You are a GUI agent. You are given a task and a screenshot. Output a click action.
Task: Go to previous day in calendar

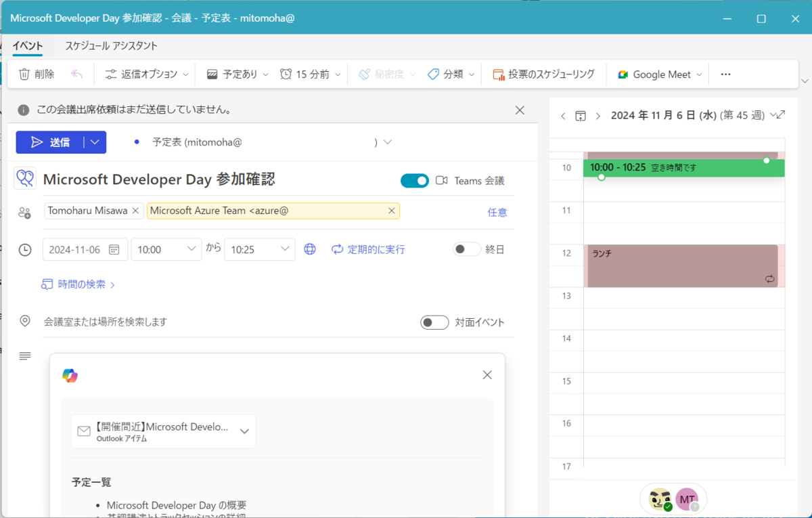[563, 116]
